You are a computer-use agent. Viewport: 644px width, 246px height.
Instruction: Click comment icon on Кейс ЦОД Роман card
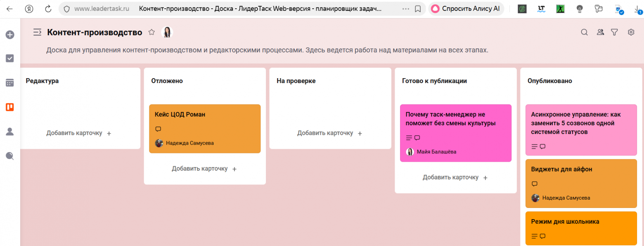[158, 129]
